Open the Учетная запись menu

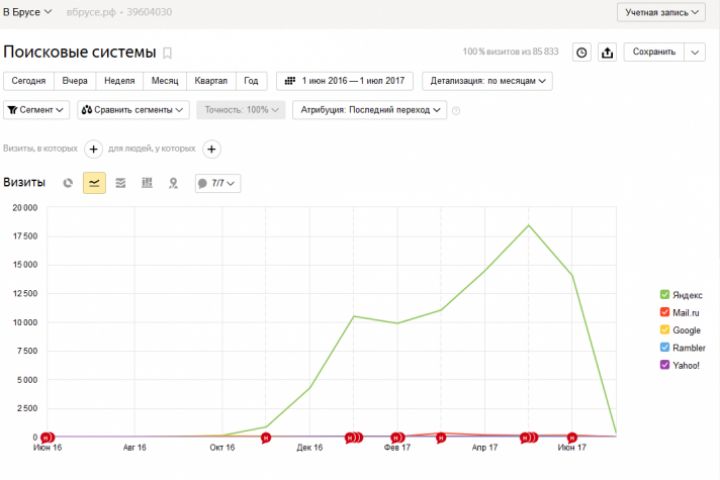tap(663, 12)
